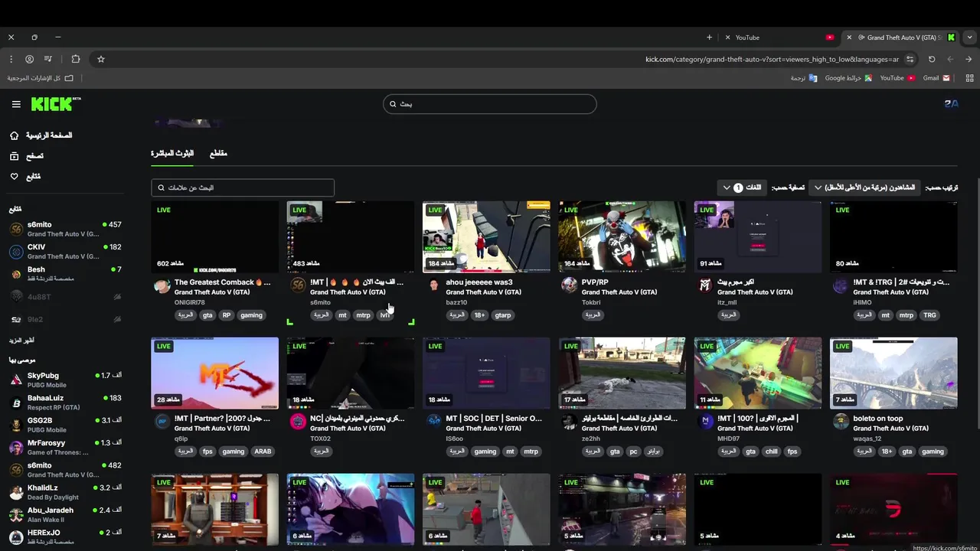
Task: Click the KICK beta logo
Action: (56, 104)
